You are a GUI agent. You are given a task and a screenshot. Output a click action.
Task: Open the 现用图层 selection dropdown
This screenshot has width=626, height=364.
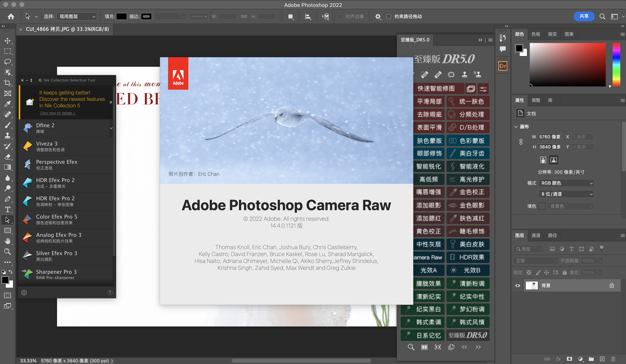77,16
